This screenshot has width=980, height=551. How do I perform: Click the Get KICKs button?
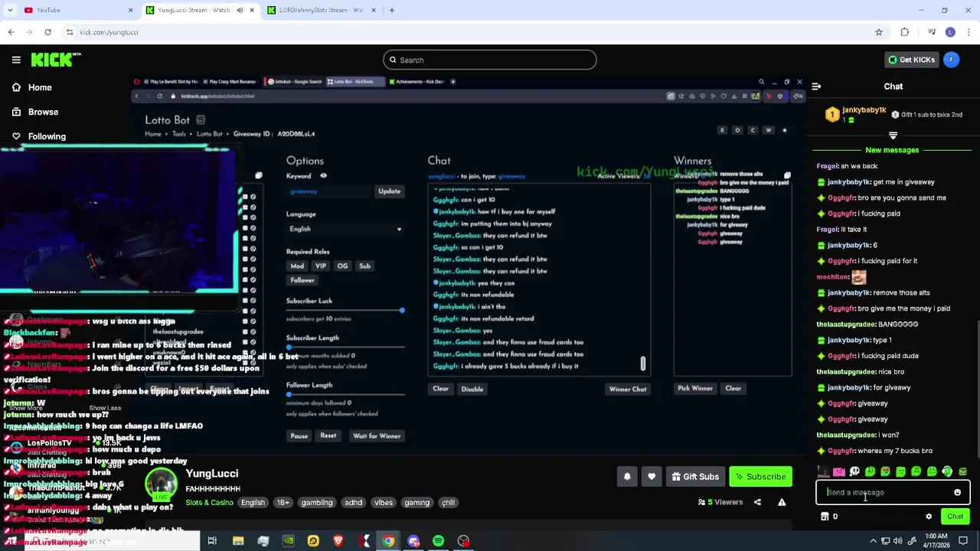point(911,60)
